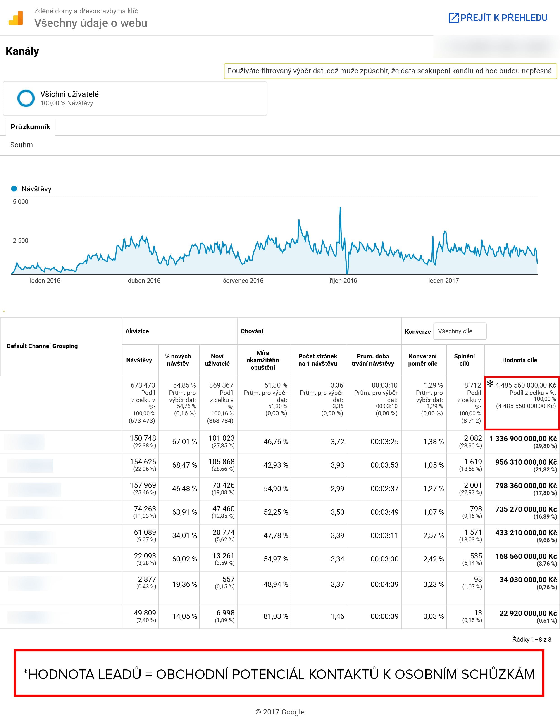Click the highlighted 4 485 560 000,00 Kč total
Image resolution: width=560 pixels, height=728 pixels.
coord(525,385)
